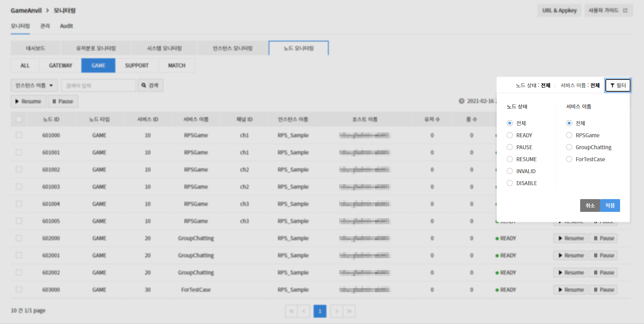Image resolution: width=644 pixels, height=324 pixels.
Task: Switch to 모니터링 top tab
Action: [x=20, y=26]
